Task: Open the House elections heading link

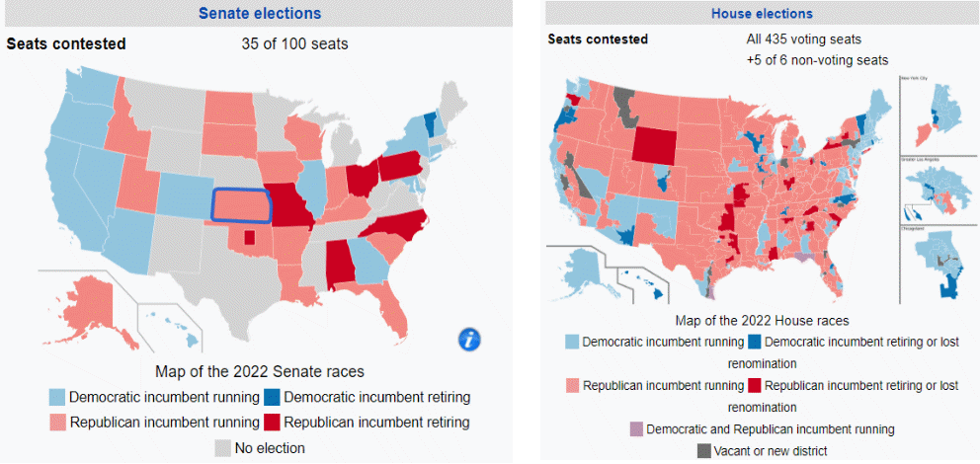Action: point(762,14)
